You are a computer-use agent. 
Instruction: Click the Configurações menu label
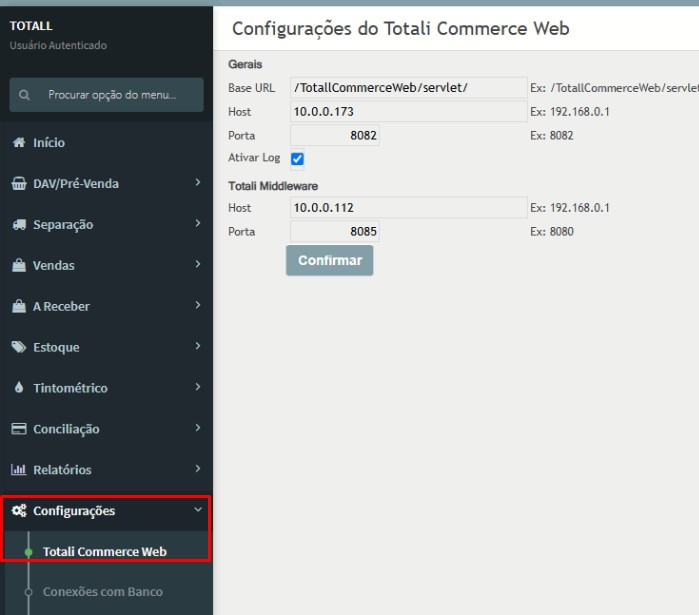click(x=74, y=511)
